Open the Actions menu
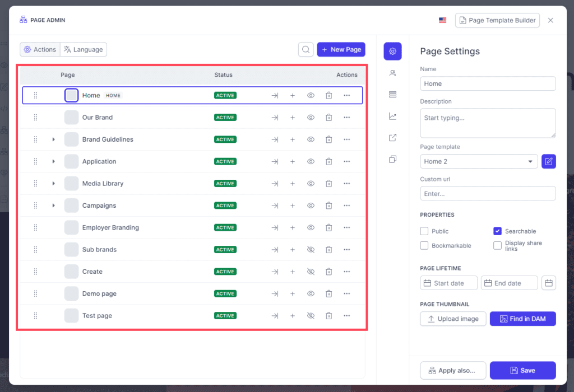 [40, 49]
